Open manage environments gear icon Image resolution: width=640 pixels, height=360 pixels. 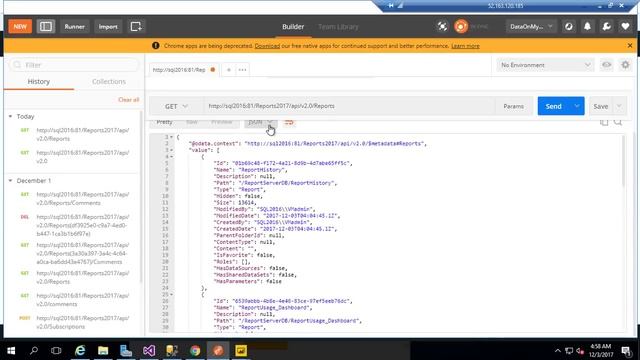pyautogui.click(x=625, y=65)
